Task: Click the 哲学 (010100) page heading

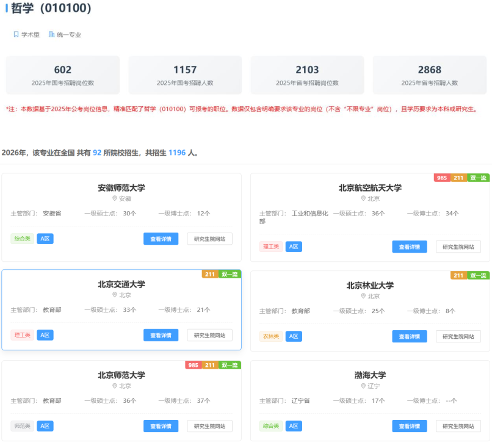Action: (x=51, y=8)
